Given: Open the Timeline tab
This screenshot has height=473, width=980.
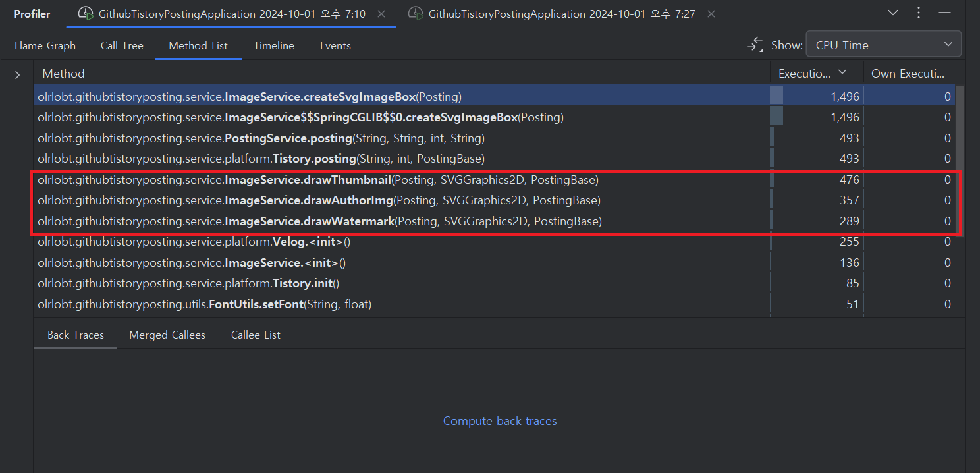Looking at the screenshot, I should 274,45.
